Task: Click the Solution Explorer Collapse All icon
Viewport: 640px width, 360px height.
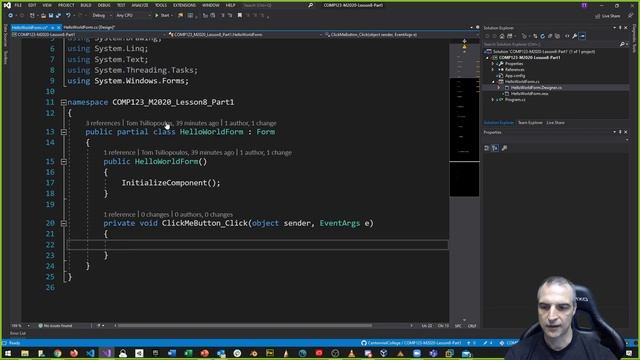Action: [x=550, y=36]
